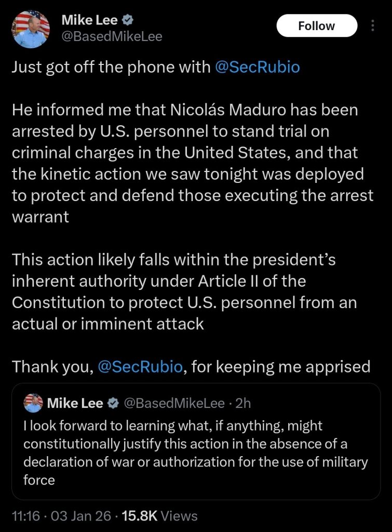Click the 2h timestamp on the quoted tweet

[x=243, y=403]
